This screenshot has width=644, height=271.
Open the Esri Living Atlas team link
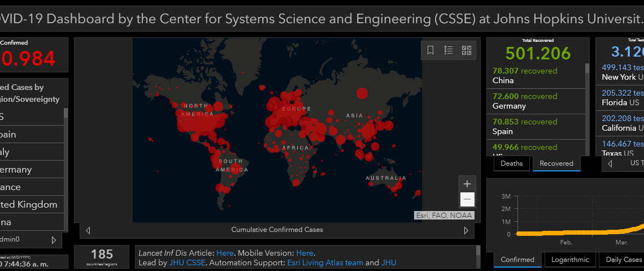(x=325, y=263)
